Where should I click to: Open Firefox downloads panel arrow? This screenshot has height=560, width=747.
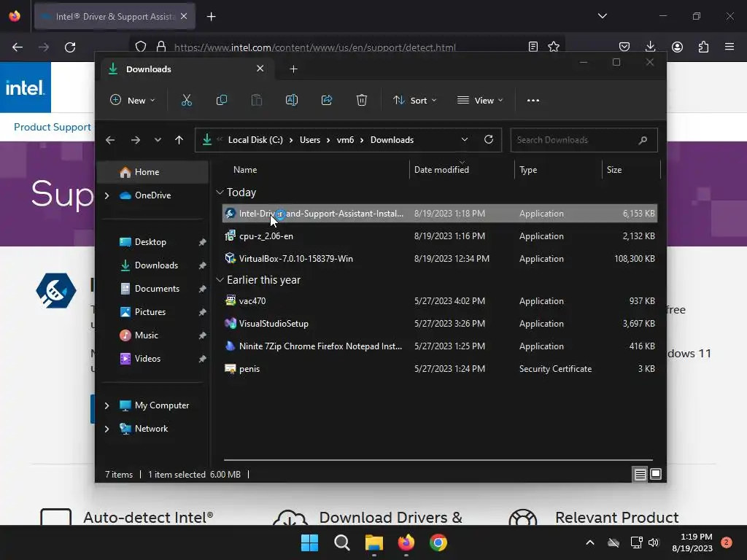[x=650, y=47]
